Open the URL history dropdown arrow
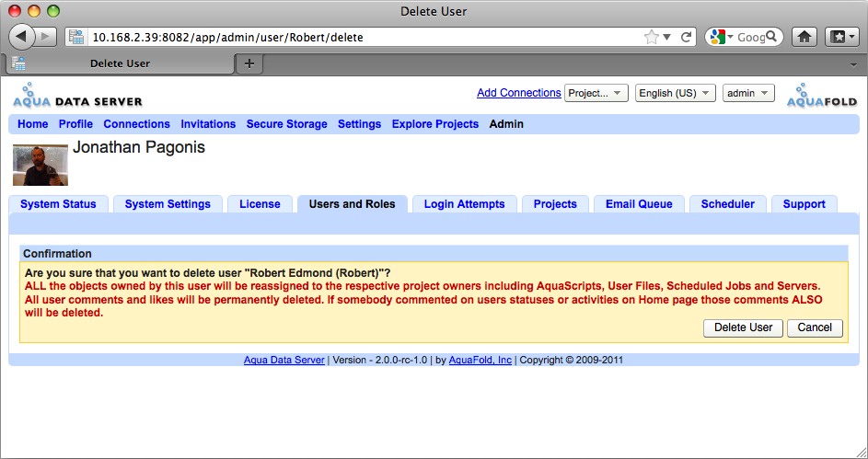The height and width of the screenshot is (459, 868). tap(667, 37)
